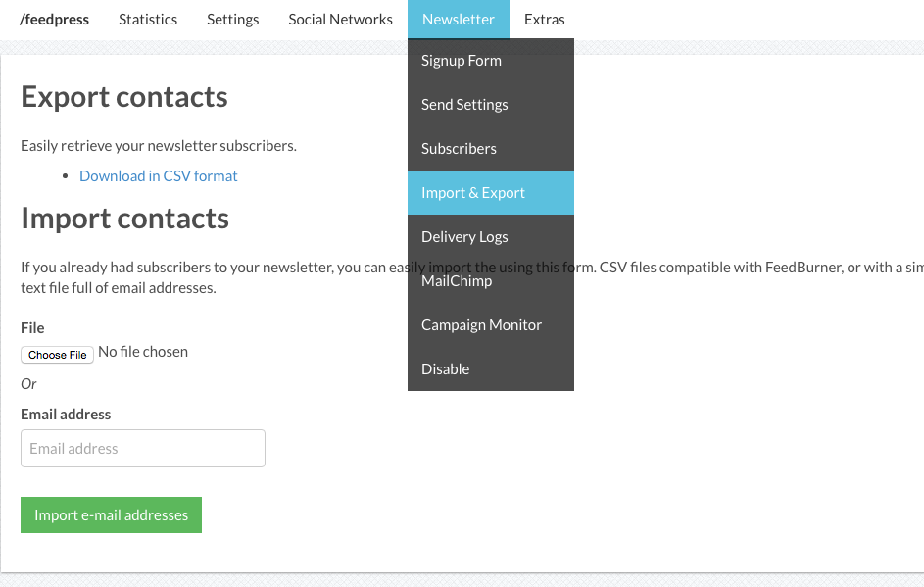Download contacts in CSV format
Image resolution: width=924 pixels, height=587 pixels.
pyautogui.click(x=159, y=176)
